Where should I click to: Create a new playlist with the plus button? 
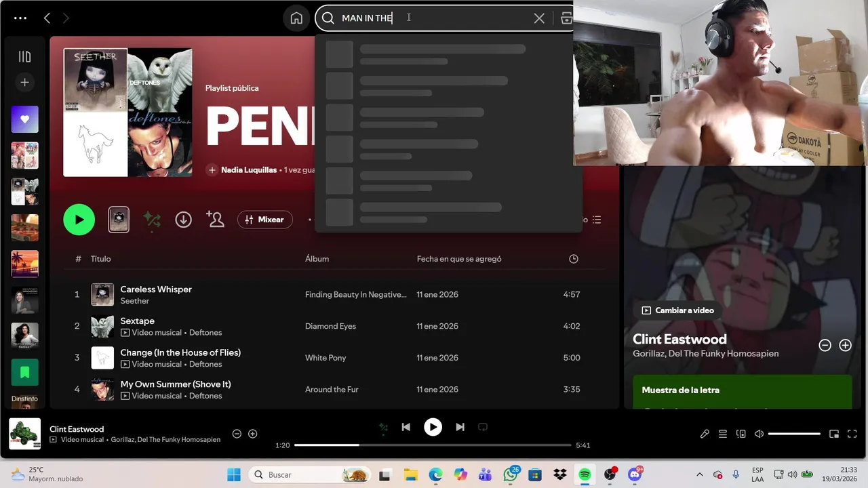(24, 82)
